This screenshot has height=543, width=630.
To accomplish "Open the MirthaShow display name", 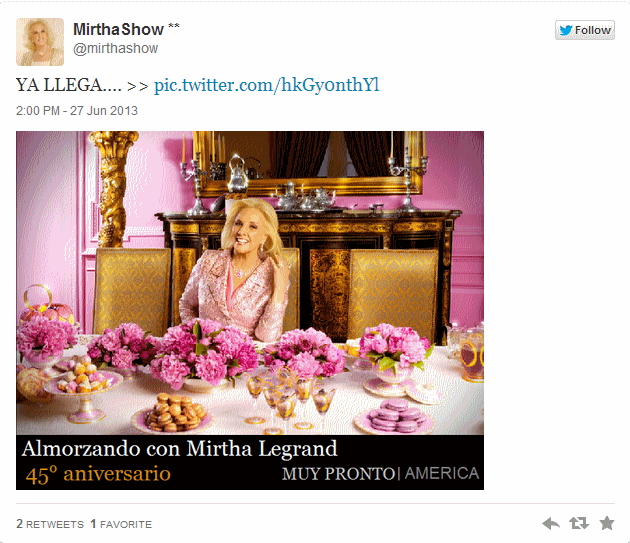I will pyautogui.click(x=119, y=29).
